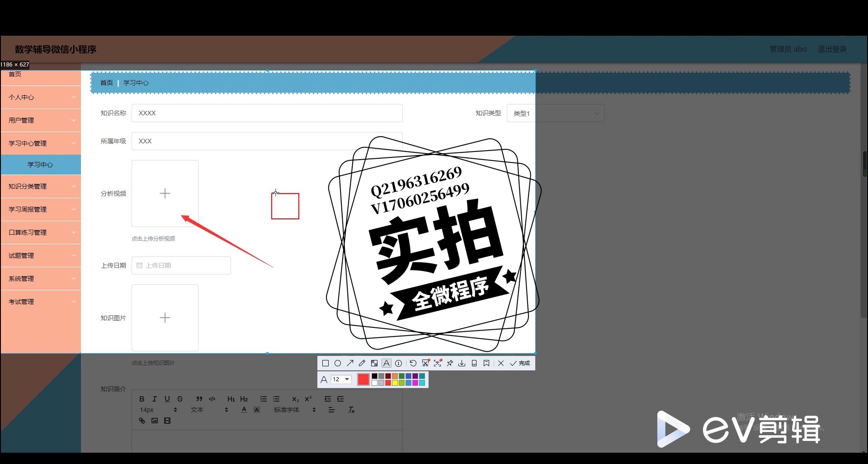Apply H2 heading in editor
The image size is (868, 464).
244,399
